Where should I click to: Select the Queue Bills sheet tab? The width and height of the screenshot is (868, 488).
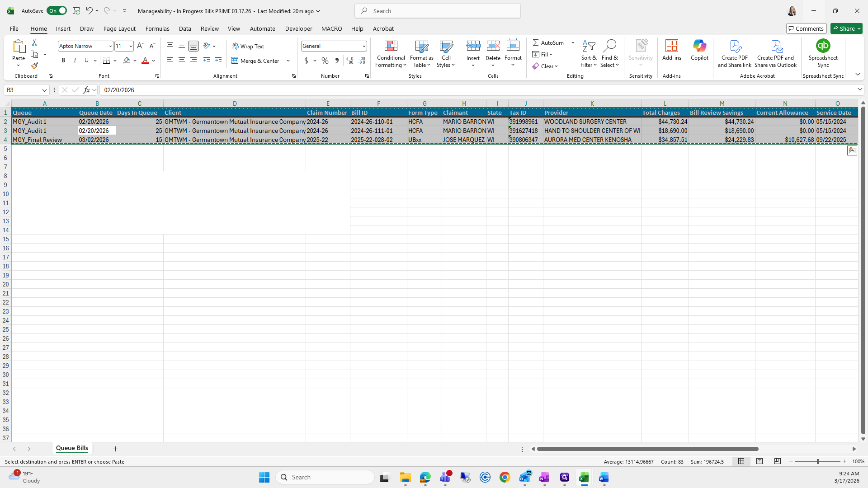pyautogui.click(x=72, y=448)
